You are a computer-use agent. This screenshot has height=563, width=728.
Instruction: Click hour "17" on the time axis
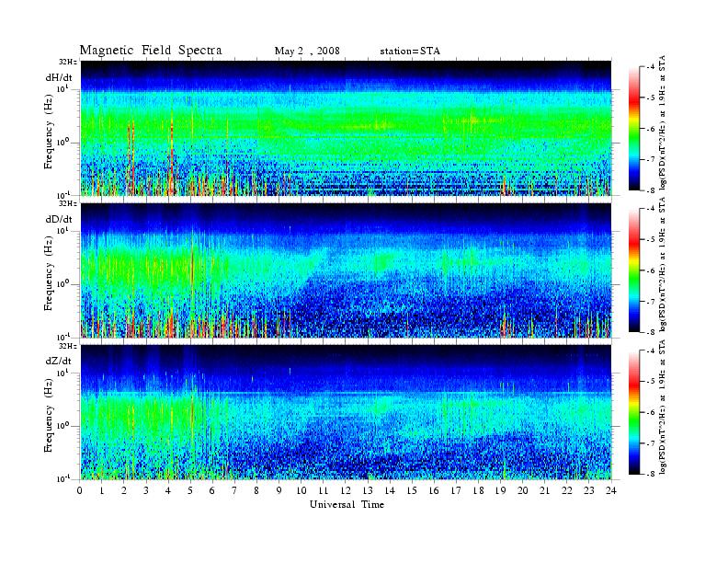456,491
